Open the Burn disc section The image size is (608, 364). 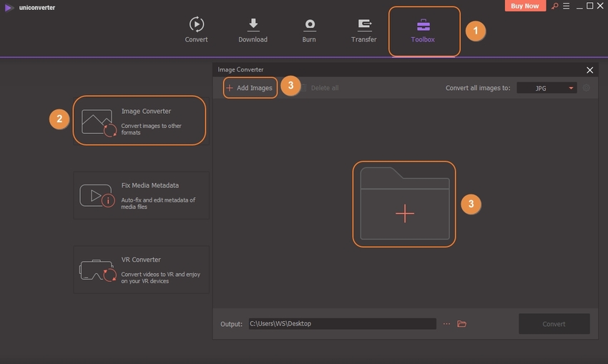[x=309, y=30]
